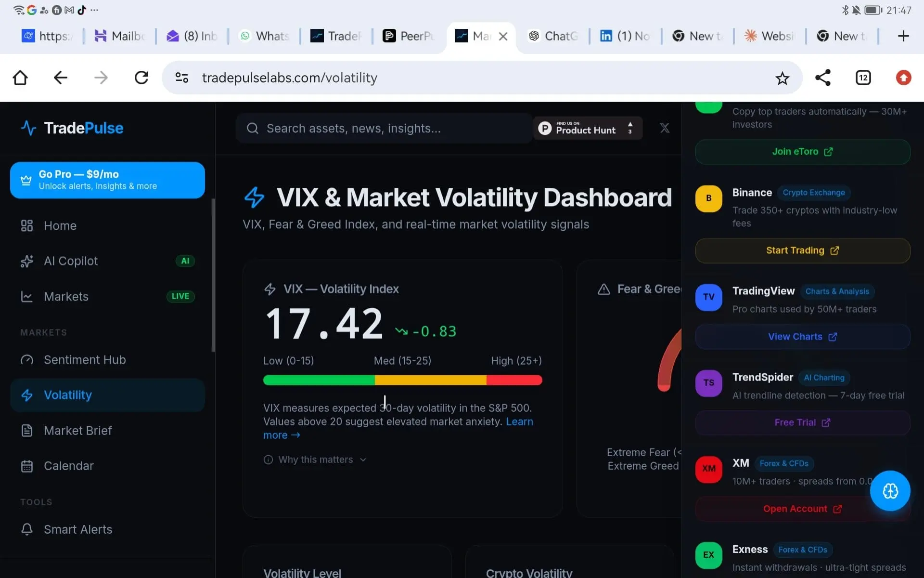Click the AI Charting tag
The image size is (924, 578).
[824, 378]
